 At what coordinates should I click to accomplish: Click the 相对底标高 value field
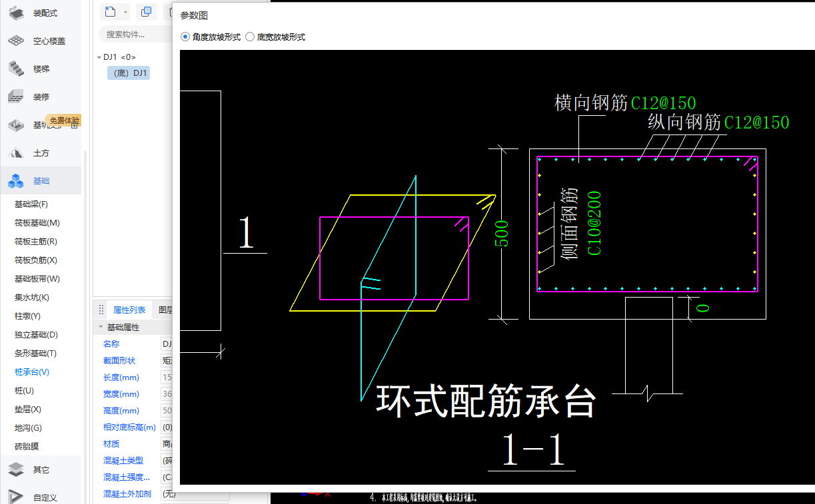[x=167, y=427]
